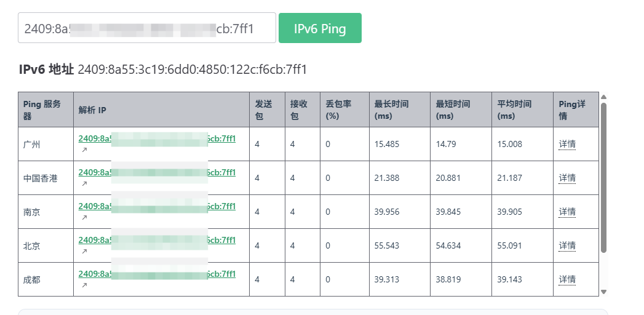Screen dimensions: 644x315
Task: Click scrollbar down arrow of results table
Action: 603,292
